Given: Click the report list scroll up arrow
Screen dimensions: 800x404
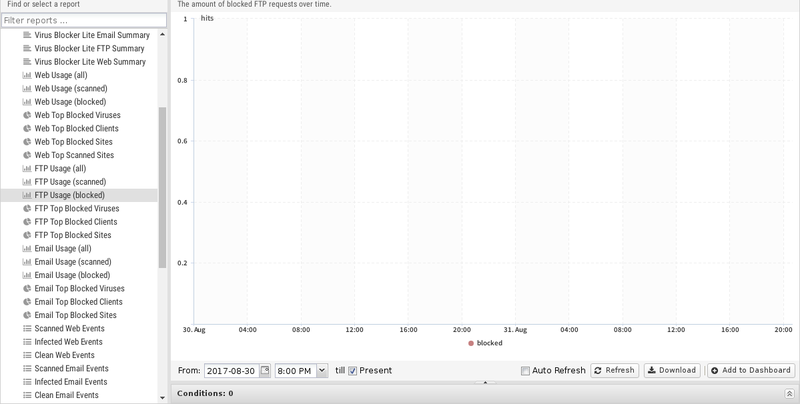Looking at the screenshot, I should (x=162, y=34).
